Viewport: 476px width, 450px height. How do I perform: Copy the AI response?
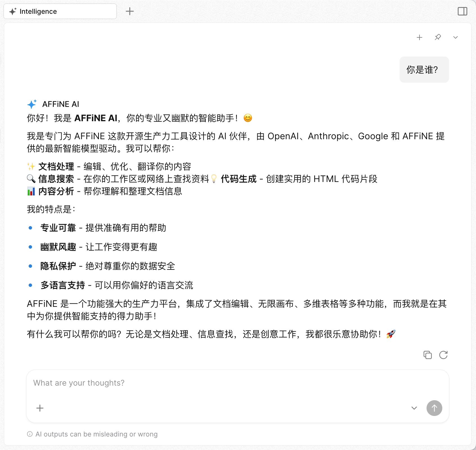[428, 355]
